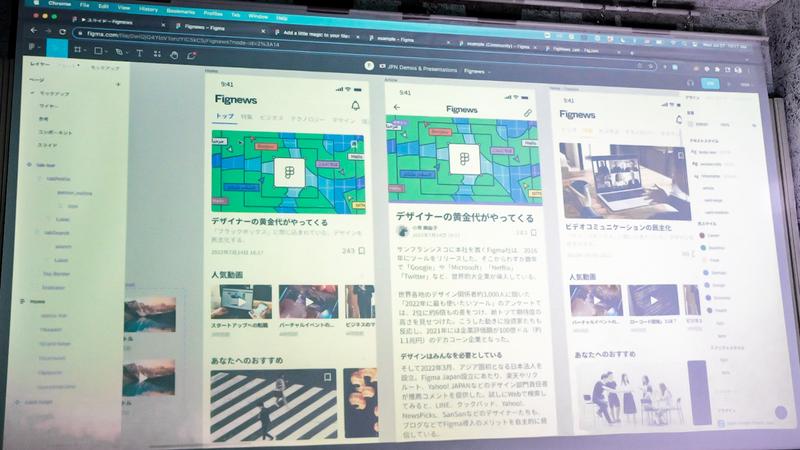Select the Add comment tool
The height and width of the screenshot is (450, 800).
[x=191, y=55]
